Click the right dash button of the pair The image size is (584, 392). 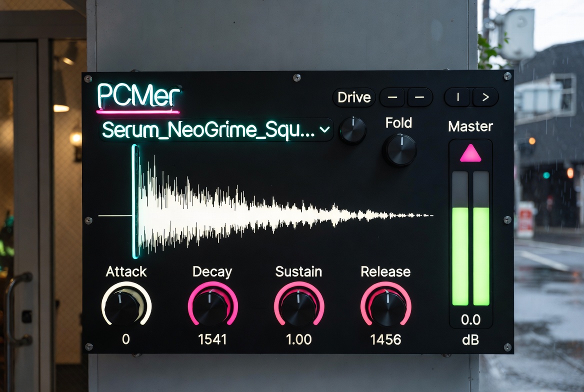point(420,97)
